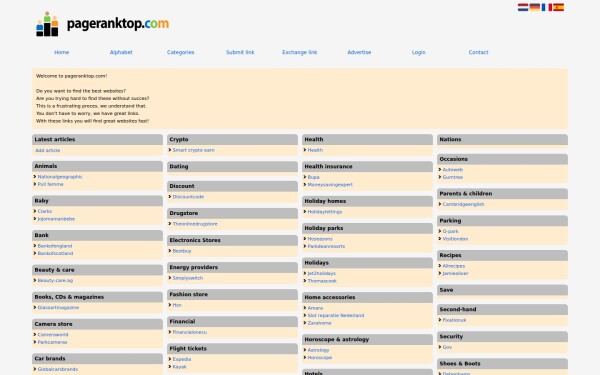Viewport: 600px width, 375px height.
Task: Open the Jojomamanbebe link
Action: [56, 219]
